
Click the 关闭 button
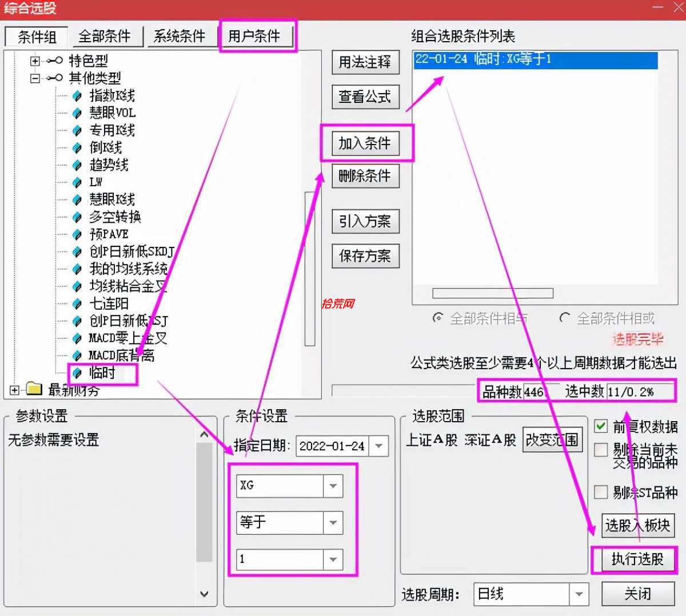(637, 594)
